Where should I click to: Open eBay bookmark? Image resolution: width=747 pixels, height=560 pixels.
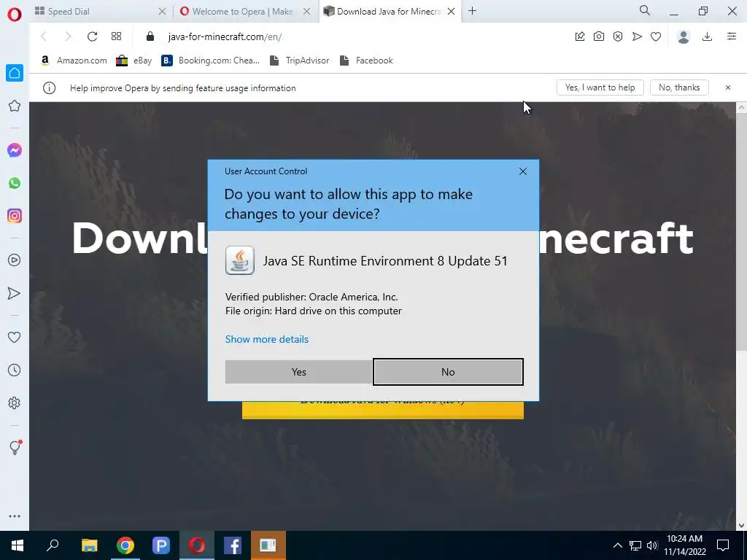134,61
